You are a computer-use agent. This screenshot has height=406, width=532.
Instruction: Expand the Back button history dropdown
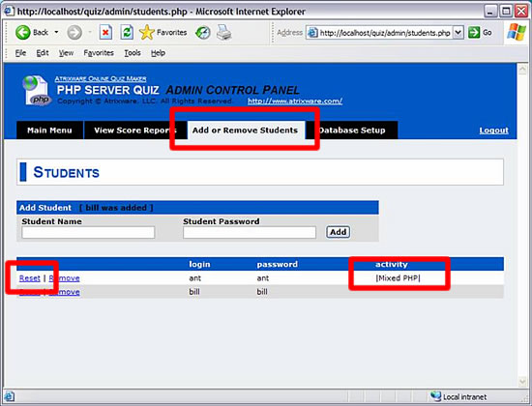coord(56,33)
